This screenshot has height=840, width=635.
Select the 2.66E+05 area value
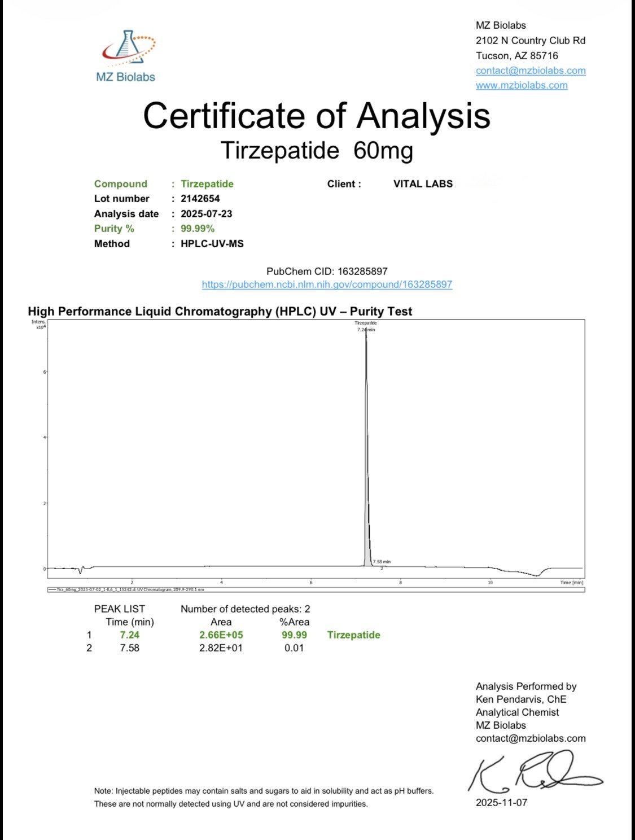[221, 635]
